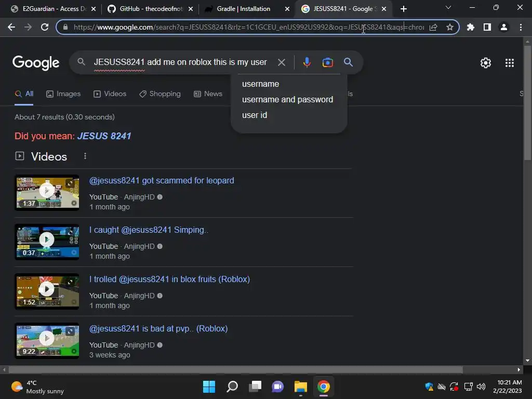The width and height of the screenshot is (532, 399).
Task: Open the Chrome extensions puzzle icon
Action: pos(471,27)
